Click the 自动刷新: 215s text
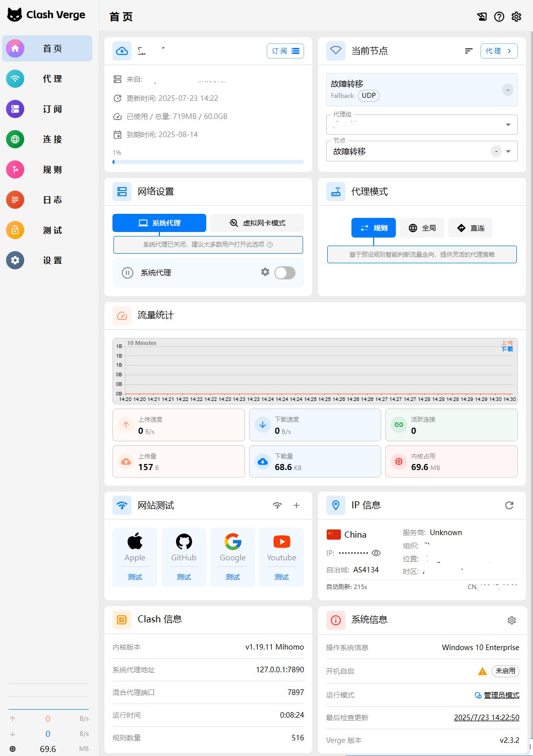533x756 pixels. tap(347, 587)
